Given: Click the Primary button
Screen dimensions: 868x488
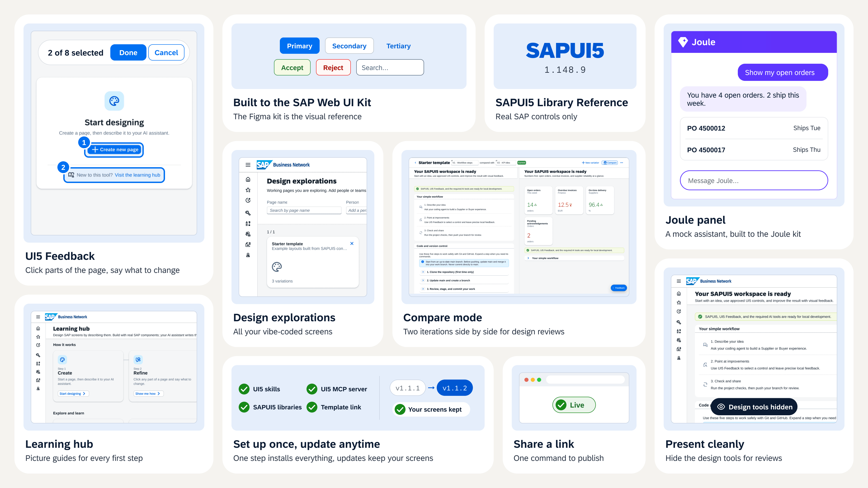Looking at the screenshot, I should [x=300, y=46].
